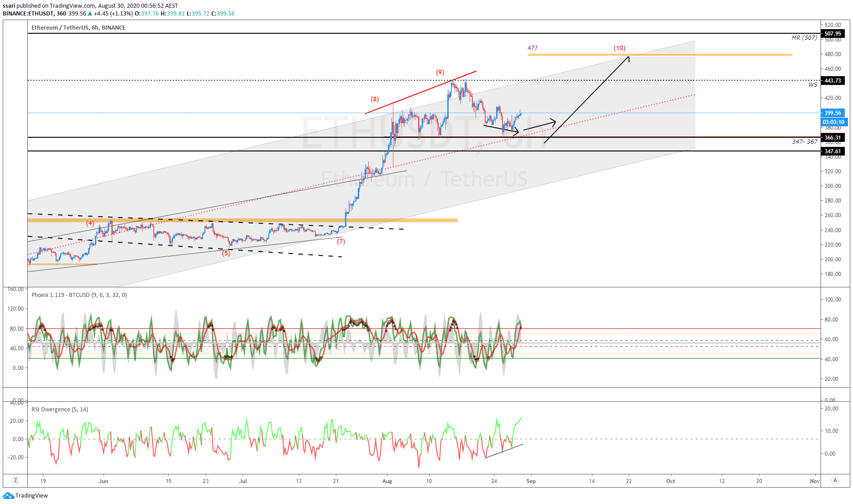Click the red trendline above wave (9)
Screen dimensions: 853x504
(x=421, y=92)
